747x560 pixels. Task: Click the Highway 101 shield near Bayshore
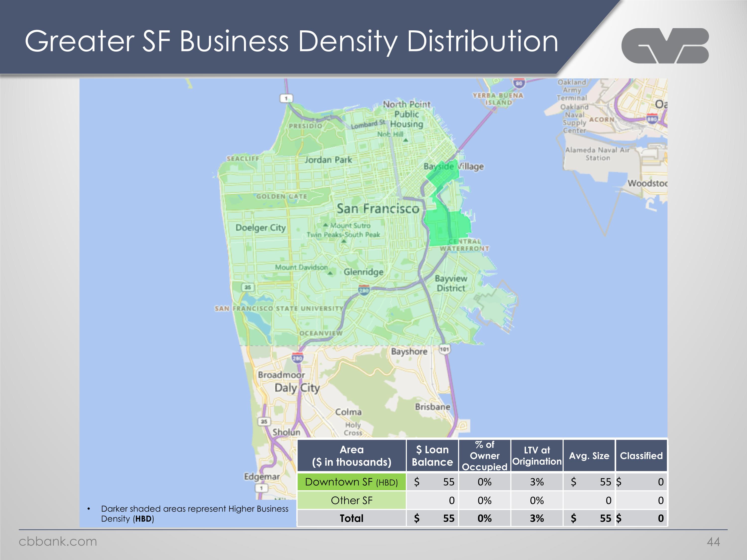444,349
